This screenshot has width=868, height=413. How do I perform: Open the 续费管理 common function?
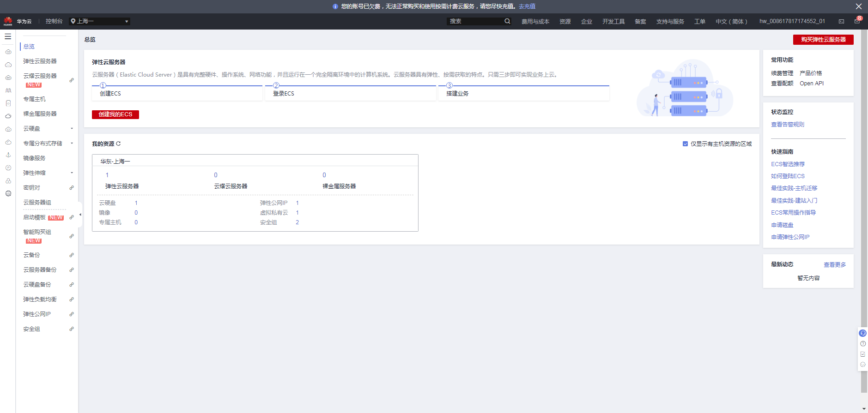point(782,73)
